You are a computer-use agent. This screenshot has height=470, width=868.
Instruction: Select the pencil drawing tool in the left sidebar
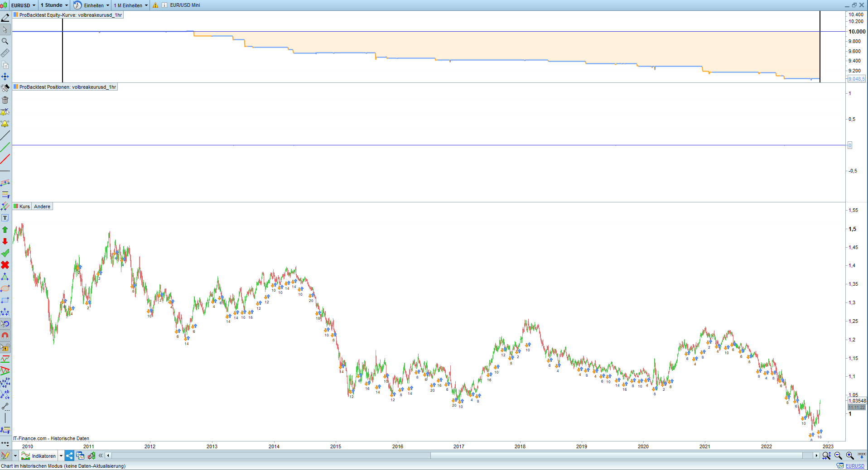5,18
